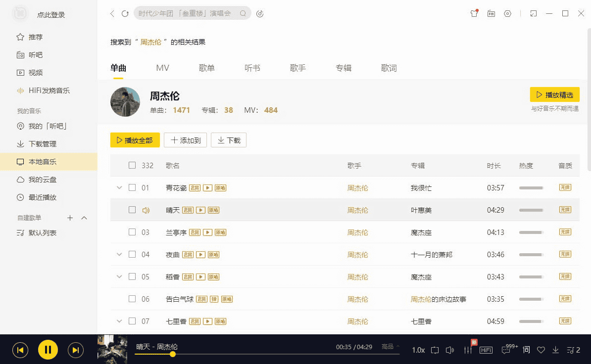Viewport: 591px width, 364px height.
Task: Collapse the 自建歌单 section
Action: (83, 218)
